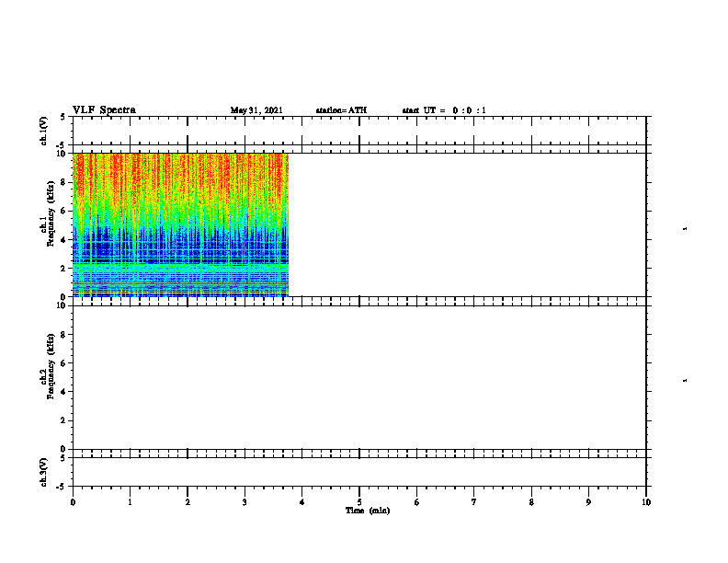
Task: Click the '9' tick on the time axis
Action: point(588,502)
